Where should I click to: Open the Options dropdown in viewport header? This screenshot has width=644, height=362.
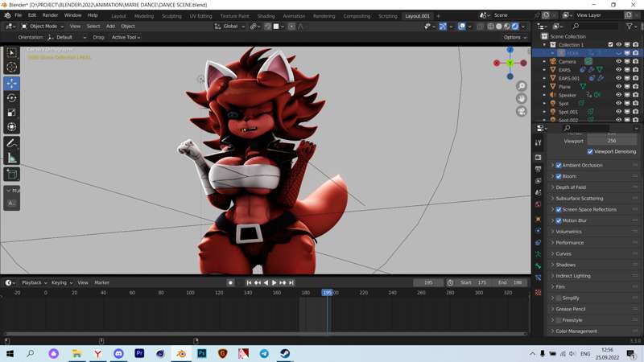point(515,37)
